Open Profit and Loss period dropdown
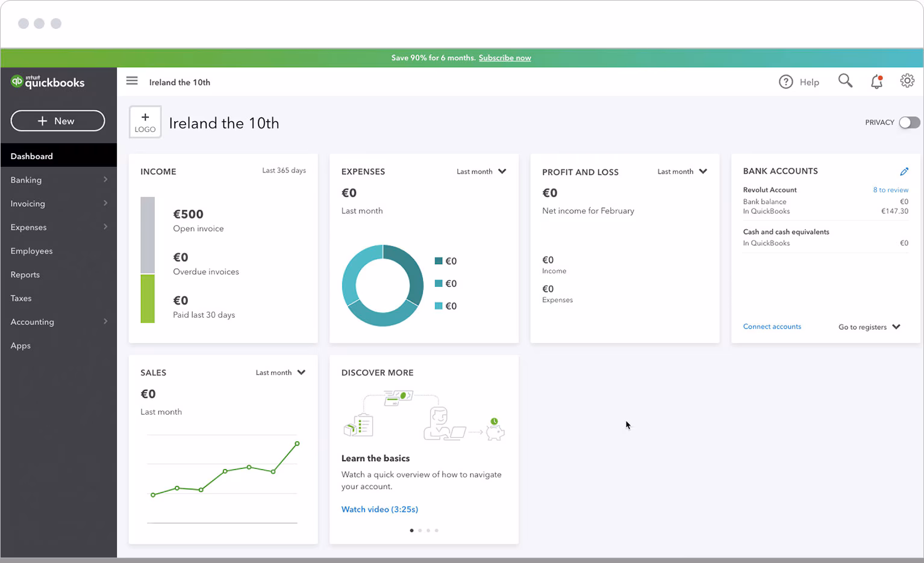 (x=682, y=172)
